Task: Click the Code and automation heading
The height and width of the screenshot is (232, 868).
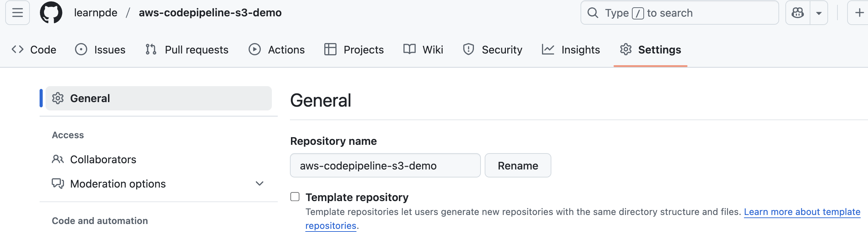Action: 100,221
